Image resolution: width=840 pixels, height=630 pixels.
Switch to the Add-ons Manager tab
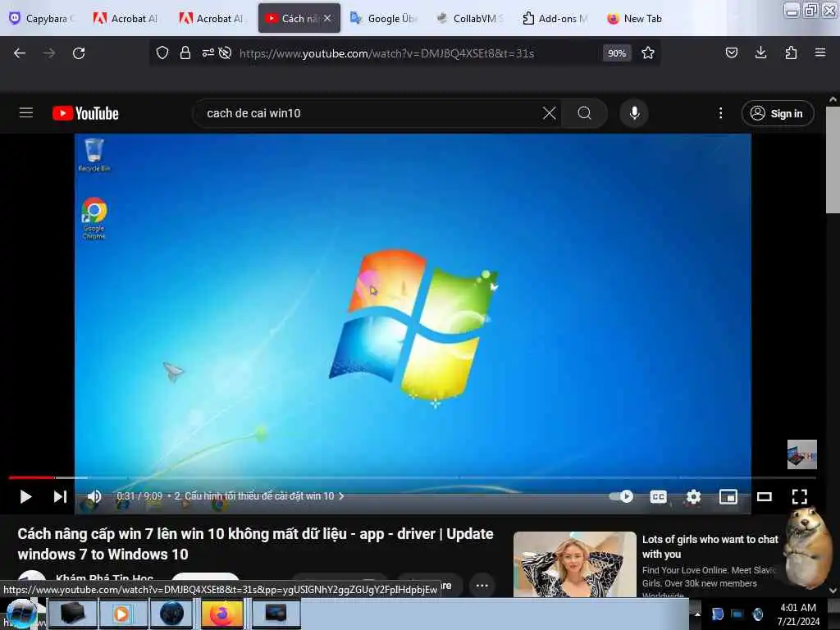pos(555,18)
